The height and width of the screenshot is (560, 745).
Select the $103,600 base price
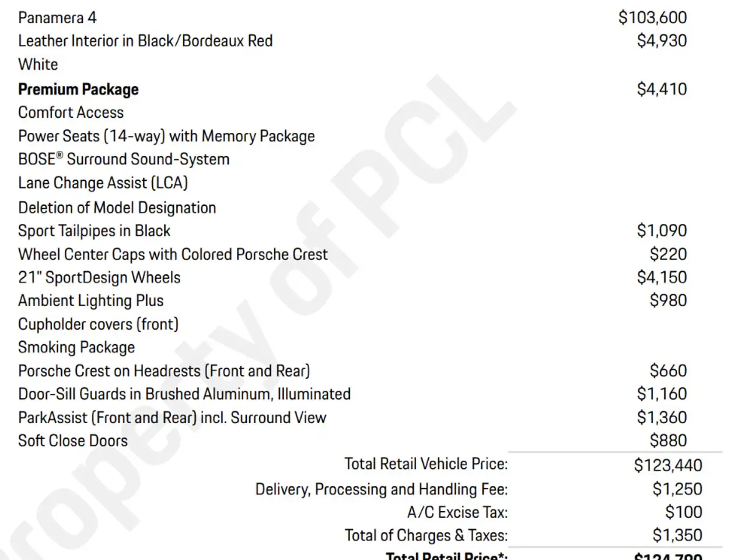coord(652,17)
